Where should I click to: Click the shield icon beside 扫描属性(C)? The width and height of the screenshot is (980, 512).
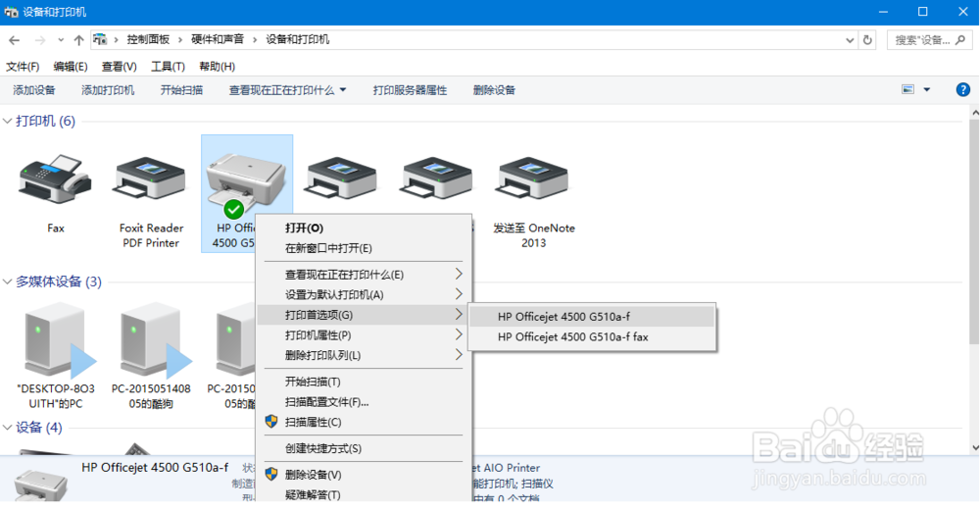(x=271, y=421)
